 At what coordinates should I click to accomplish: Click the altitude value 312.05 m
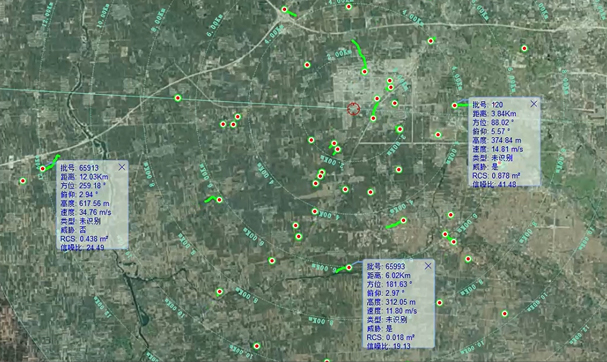401,302
